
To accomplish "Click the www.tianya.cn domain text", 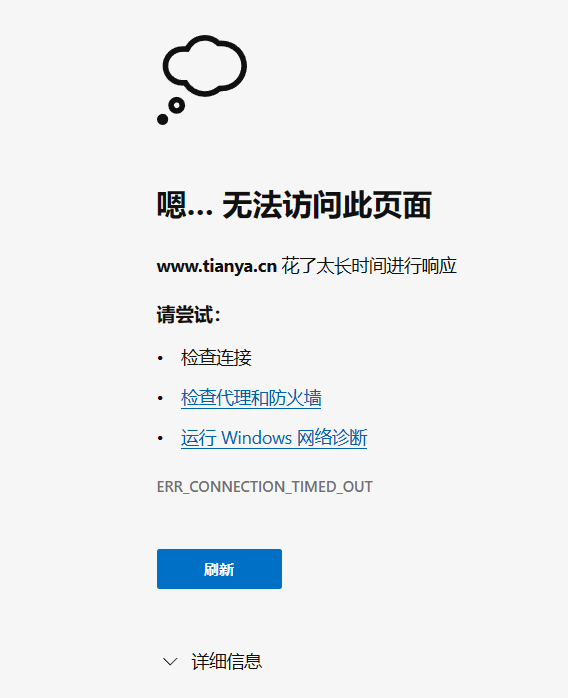I will tap(217, 266).
